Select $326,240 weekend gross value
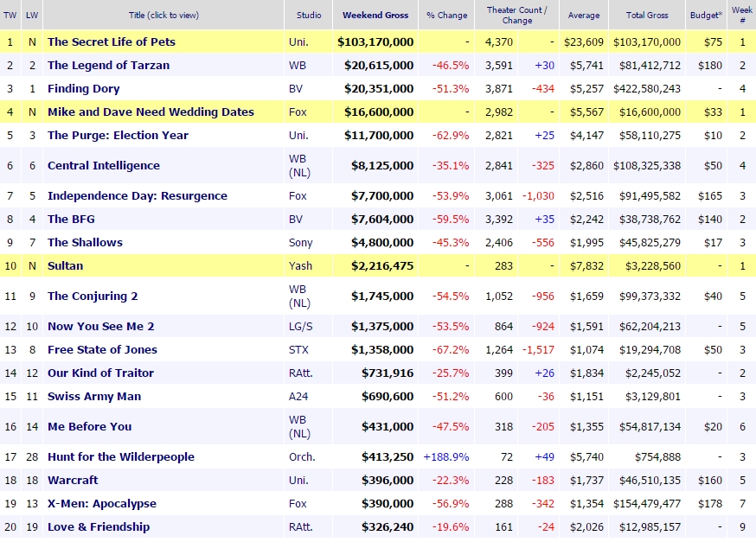The width and height of the screenshot is (756, 542). click(x=388, y=527)
